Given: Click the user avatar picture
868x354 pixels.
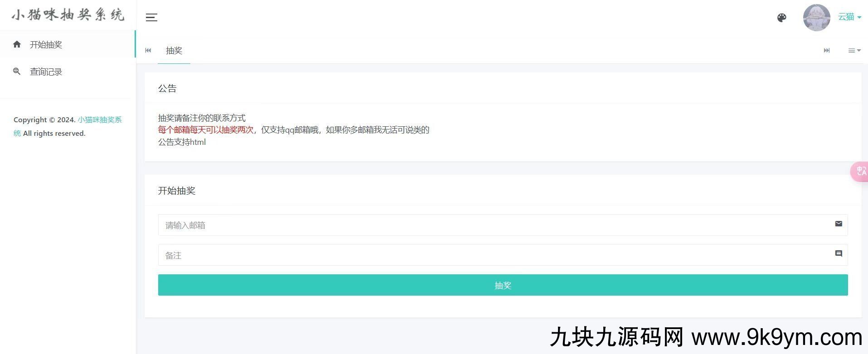Looking at the screenshot, I should click(816, 18).
